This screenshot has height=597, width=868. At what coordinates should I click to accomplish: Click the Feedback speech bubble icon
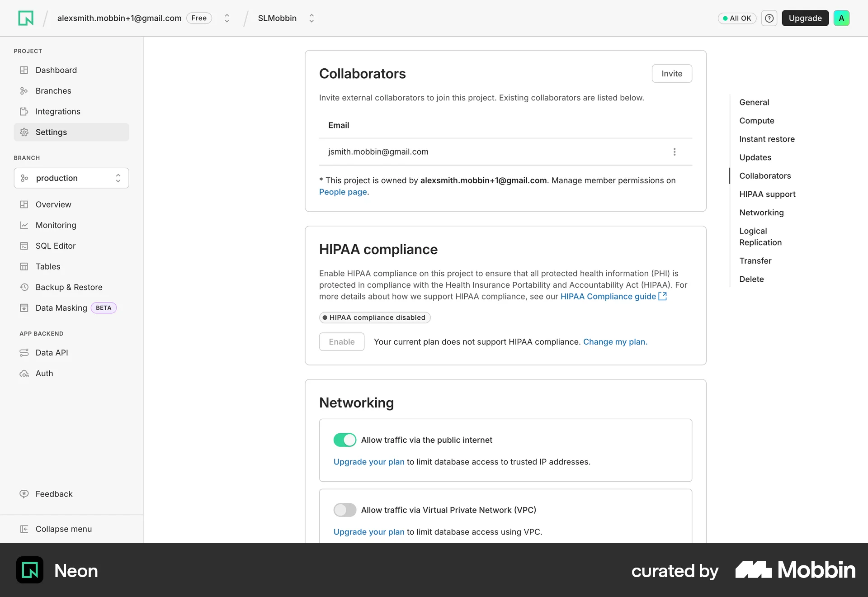click(24, 494)
